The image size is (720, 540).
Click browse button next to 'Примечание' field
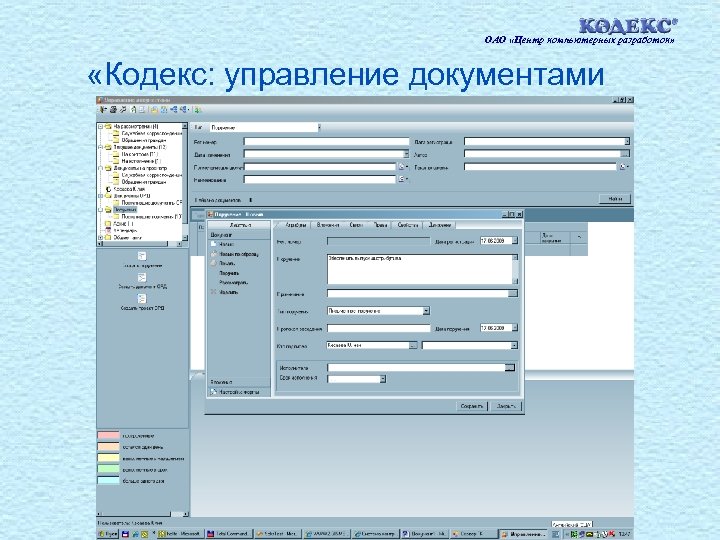click(513, 293)
